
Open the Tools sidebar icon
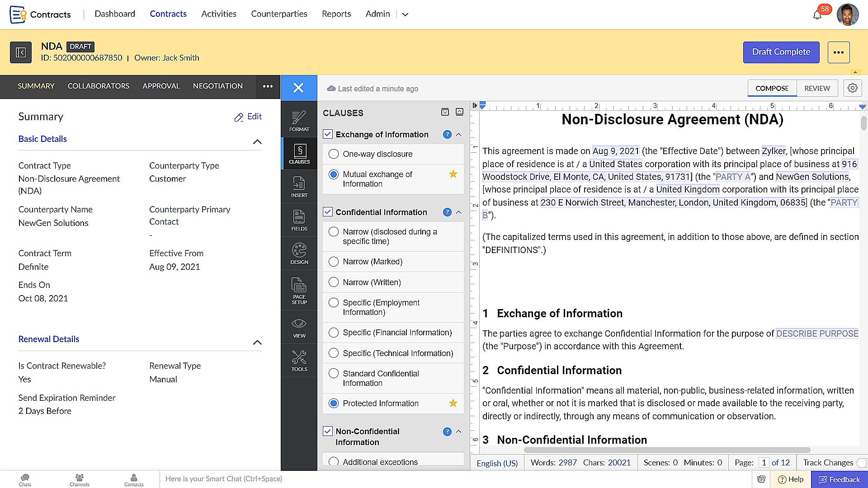point(299,361)
